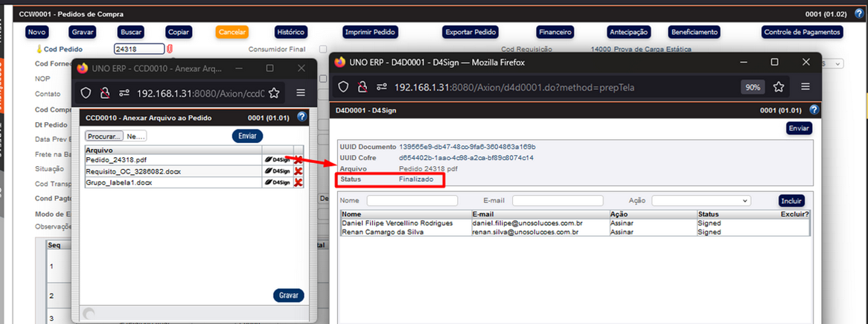This screenshot has width=868, height=324.
Task: Click Exportar Pedido button
Action: 470,32
